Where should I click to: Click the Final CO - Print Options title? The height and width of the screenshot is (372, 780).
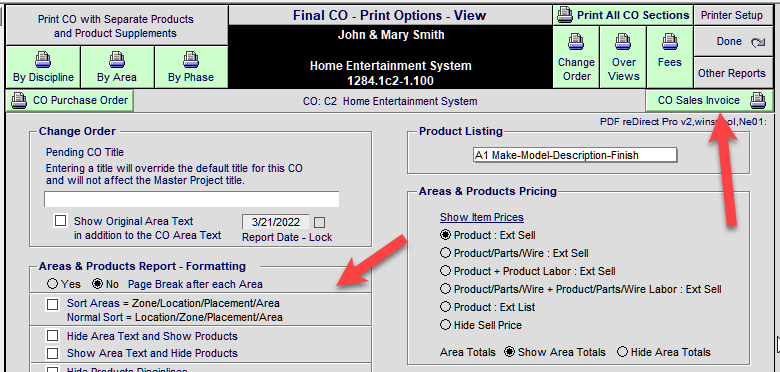(x=389, y=15)
